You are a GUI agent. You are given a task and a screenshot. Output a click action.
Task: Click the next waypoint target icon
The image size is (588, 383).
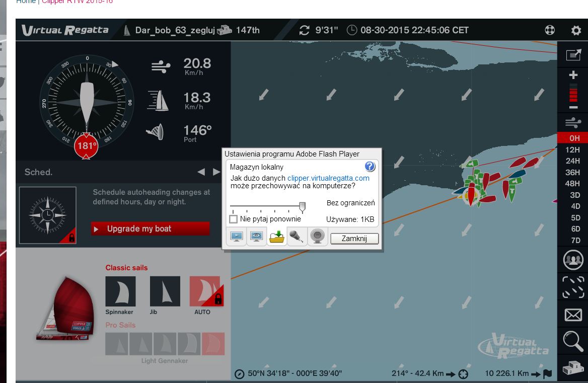pyautogui.click(x=464, y=373)
